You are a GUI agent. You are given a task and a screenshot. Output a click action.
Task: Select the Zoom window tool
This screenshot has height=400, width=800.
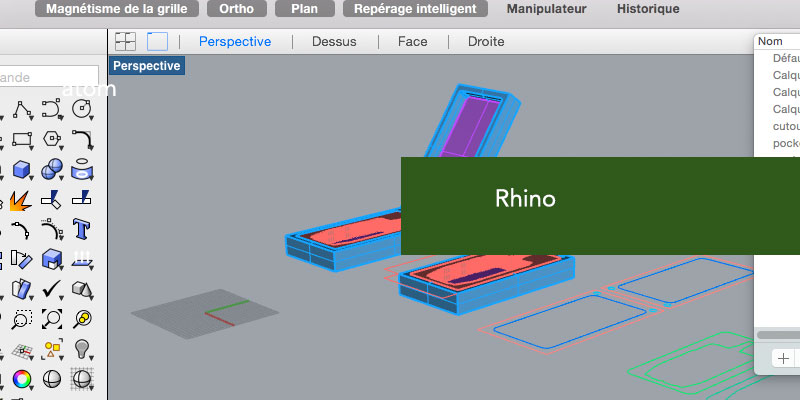(22, 319)
